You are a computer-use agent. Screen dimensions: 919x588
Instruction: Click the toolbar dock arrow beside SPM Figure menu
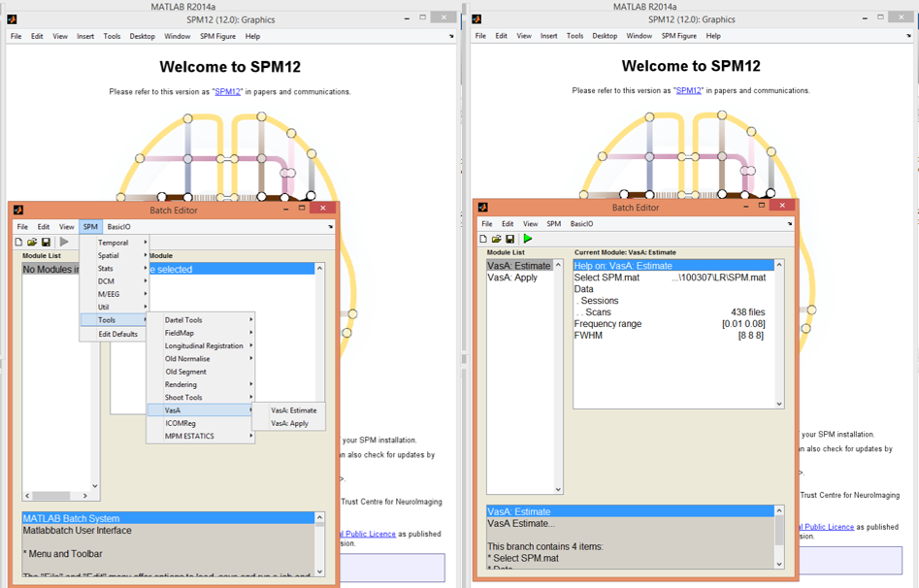click(450, 36)
